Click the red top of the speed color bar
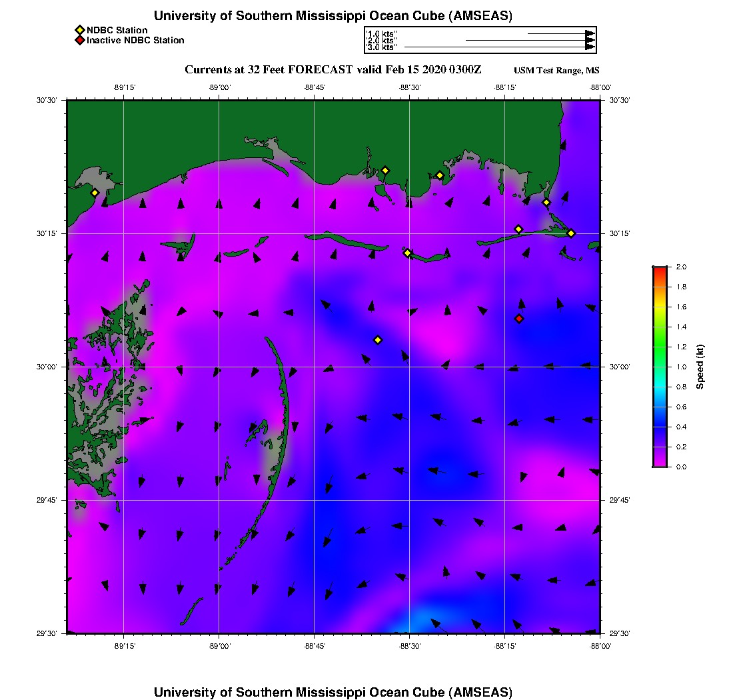Image resolution: width=733 pixels, height=700 pixels. coord(659,270)
